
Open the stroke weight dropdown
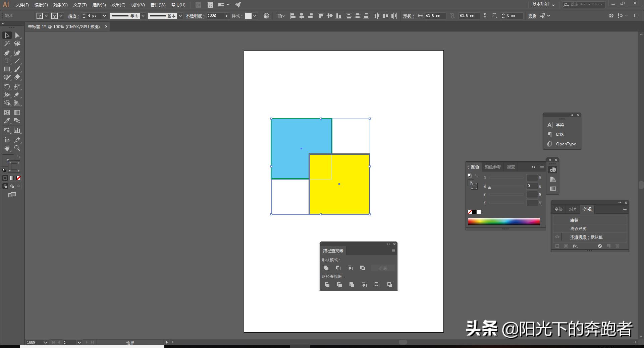click(x=104, y=16)
